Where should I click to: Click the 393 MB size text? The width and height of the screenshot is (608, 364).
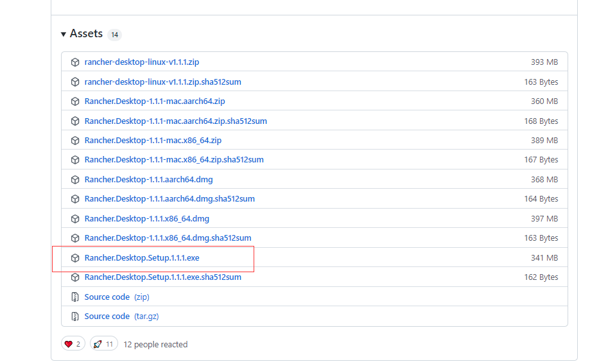(x=544, y=62)
